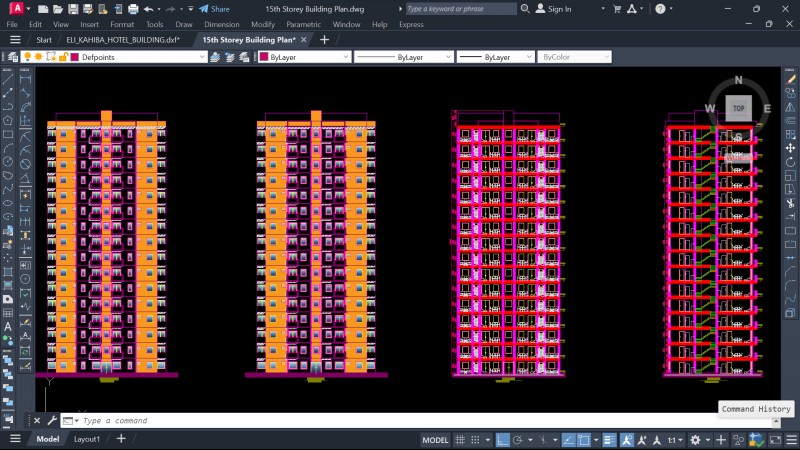
Task: Select the Erase tool in Modify toolbar
Action: point(790,79)
